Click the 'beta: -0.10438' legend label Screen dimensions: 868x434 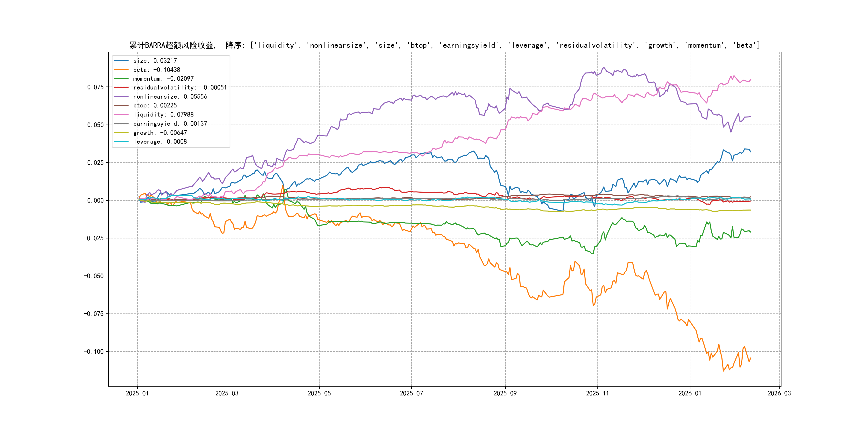click(156, 70)
